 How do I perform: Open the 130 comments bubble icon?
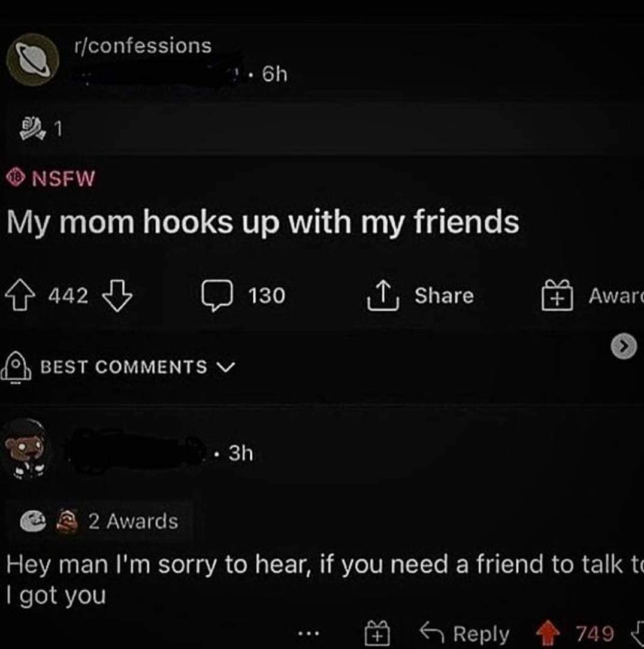[x=217, y=295]
